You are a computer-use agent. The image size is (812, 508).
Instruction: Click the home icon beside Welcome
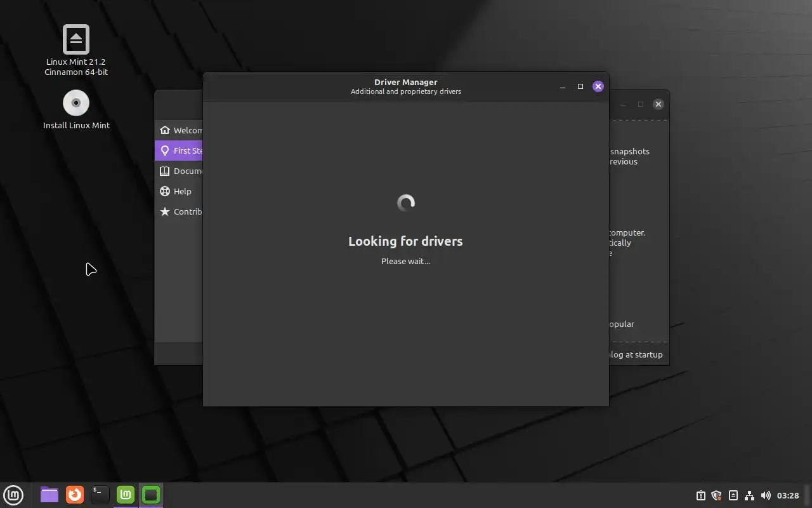165,130
